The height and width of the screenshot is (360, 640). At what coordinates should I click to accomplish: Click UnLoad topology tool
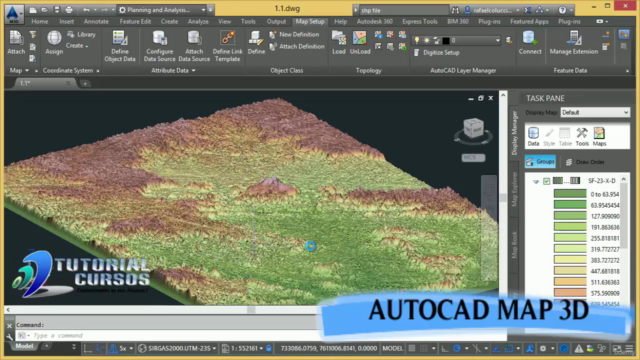click(x=360, y=43)
